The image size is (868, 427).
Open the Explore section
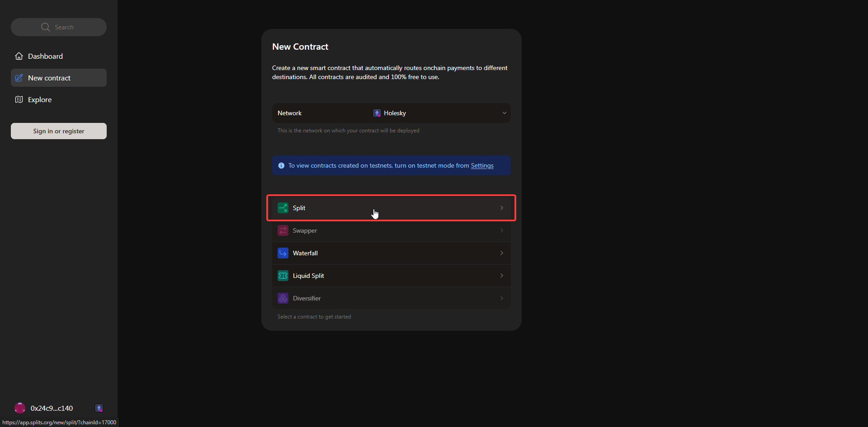pos(39,99)
